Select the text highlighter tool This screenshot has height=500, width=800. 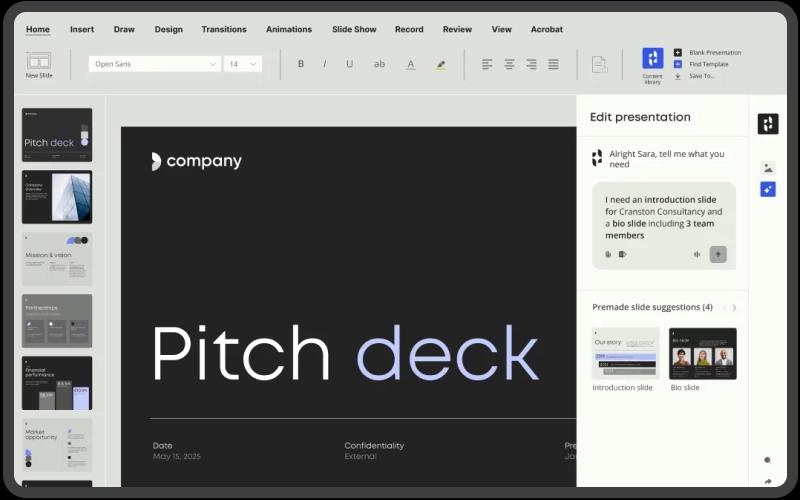click(441, 64)
